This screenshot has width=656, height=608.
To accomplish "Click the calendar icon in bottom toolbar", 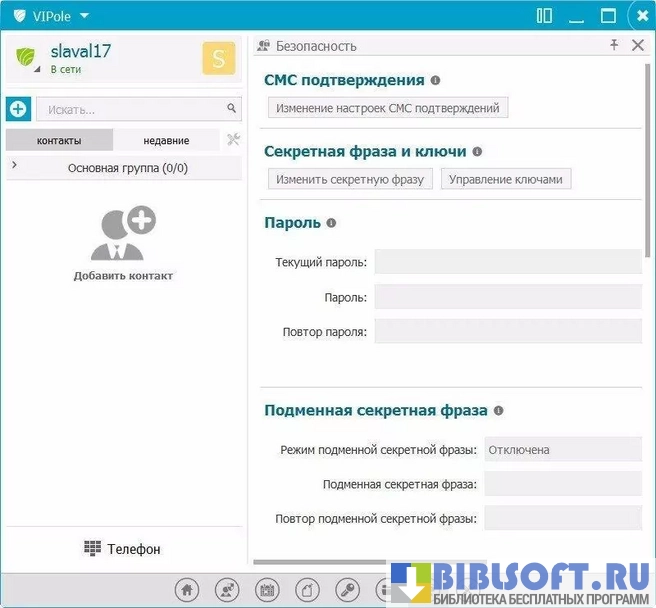I will [267, 589].
